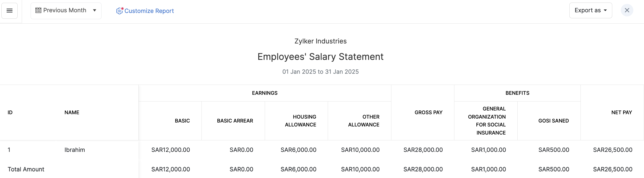Expand the Previous Month period dropdown

[66, 10]
